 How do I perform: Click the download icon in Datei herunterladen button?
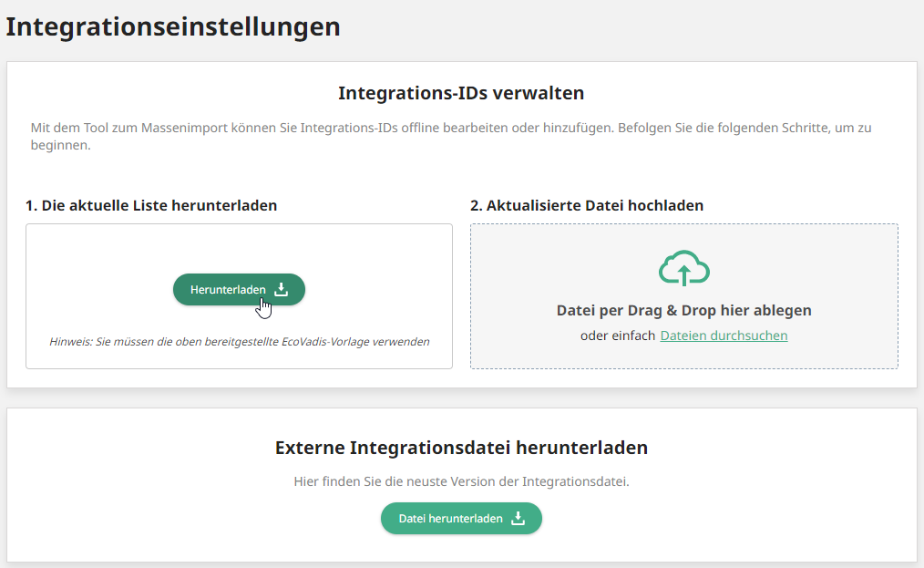pos(518,518)
